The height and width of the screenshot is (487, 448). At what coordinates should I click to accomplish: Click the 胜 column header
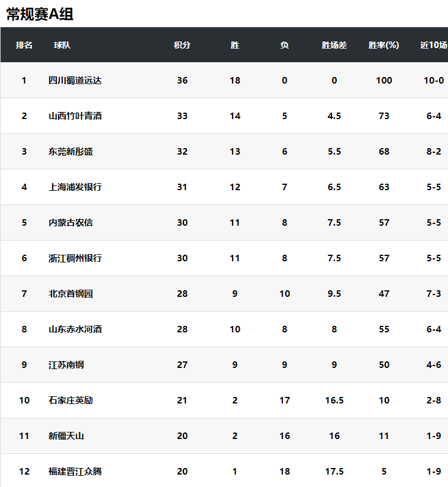point(235,45)
